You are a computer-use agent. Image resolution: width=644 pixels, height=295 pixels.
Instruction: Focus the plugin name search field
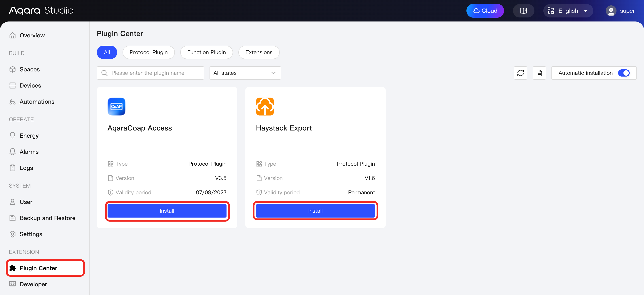coord(150,73)
